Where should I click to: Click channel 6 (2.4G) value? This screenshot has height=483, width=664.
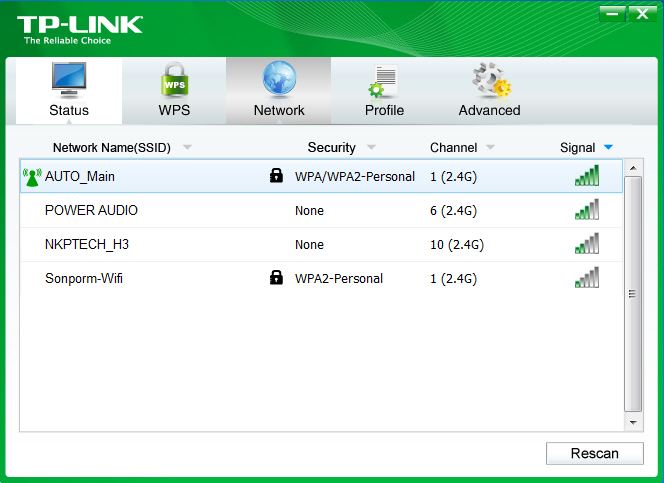(453, 210)
